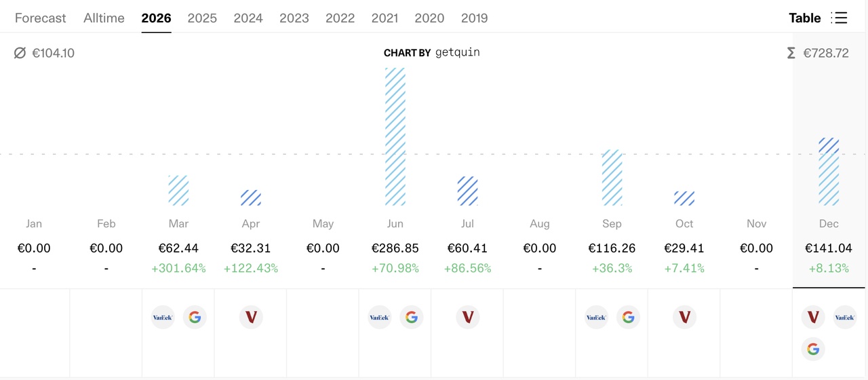The width and height of the screenshot is (868, 380).
Task: Show dividends for the 2019 tab
Action: 474,18
